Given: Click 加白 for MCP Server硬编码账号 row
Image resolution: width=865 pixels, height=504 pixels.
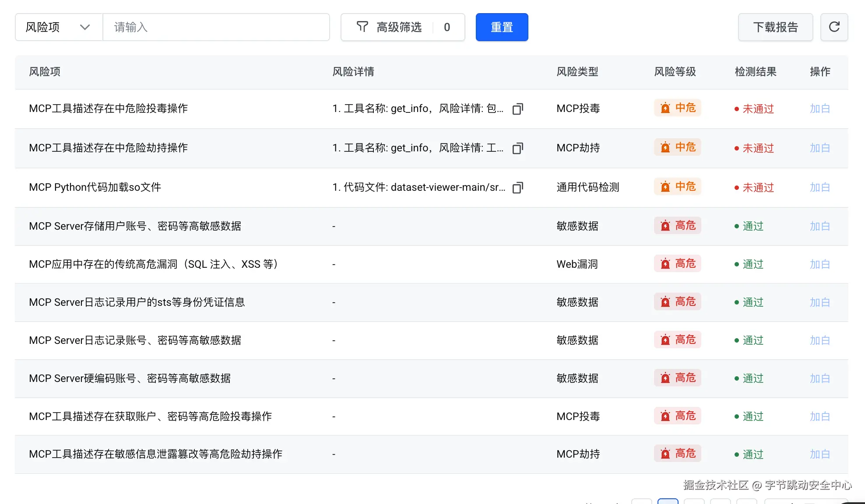Looking at the screenshot, I should 819,378.
